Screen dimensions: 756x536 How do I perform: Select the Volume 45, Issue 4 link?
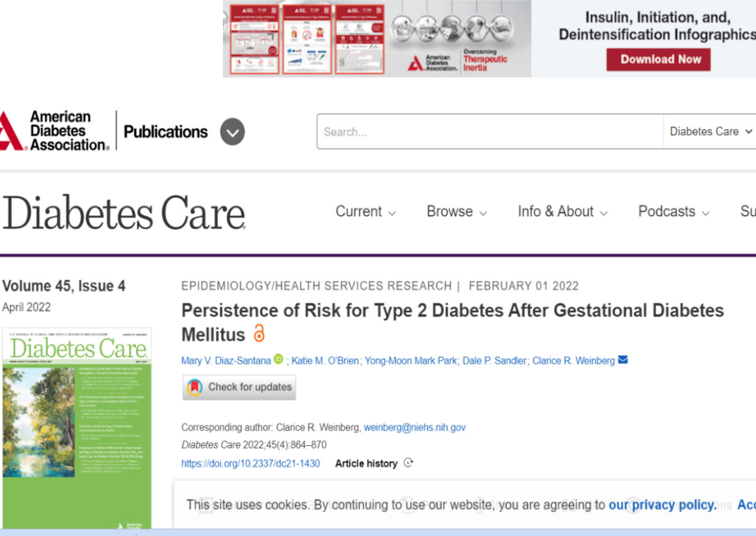point(64,286)
